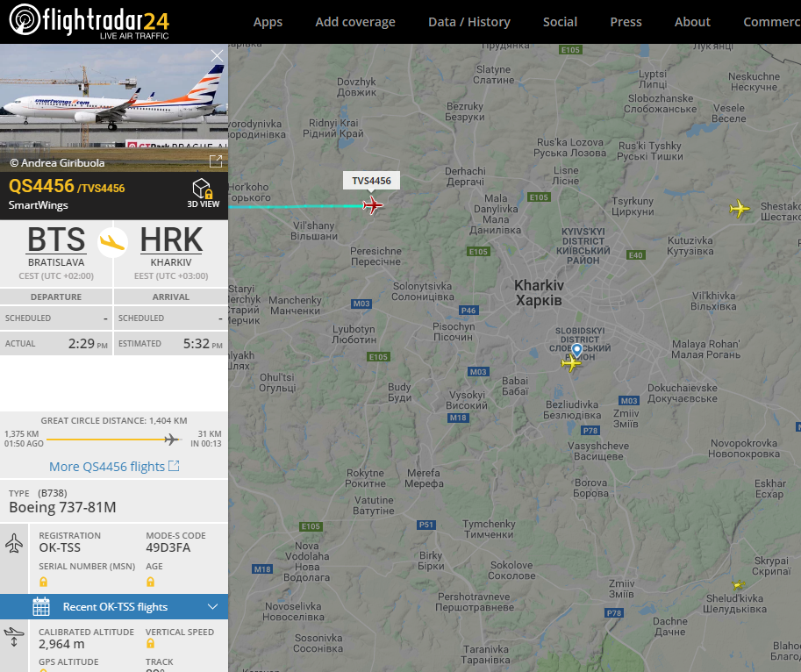Click the small plane near Shelud'kivka

tap(738, 584)
